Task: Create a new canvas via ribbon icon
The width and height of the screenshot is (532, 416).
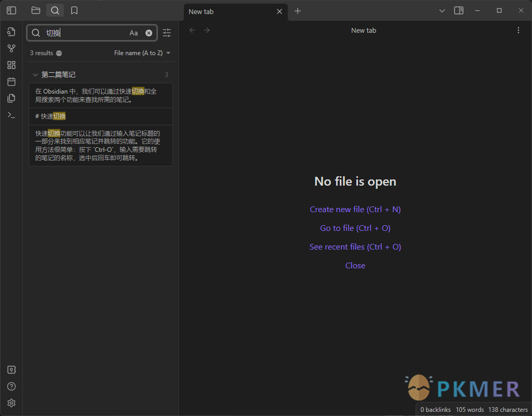Action: tap(11, 65)
